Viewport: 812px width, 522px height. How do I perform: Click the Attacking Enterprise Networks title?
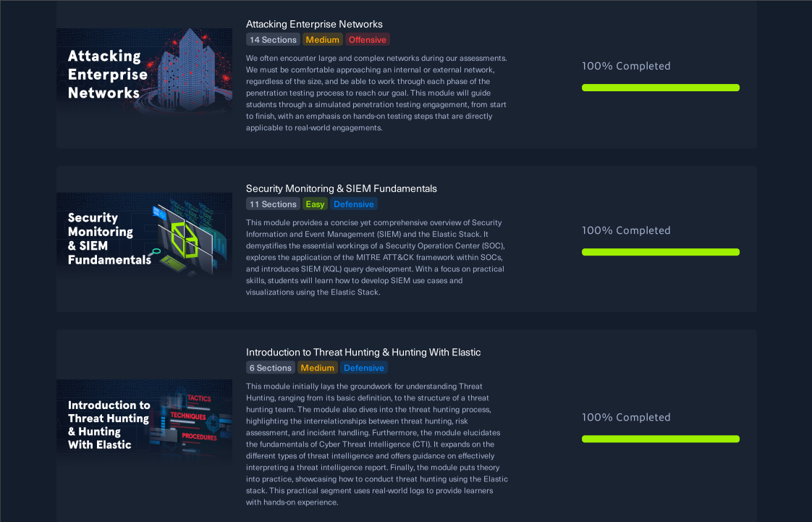click(x=314, y=25)
